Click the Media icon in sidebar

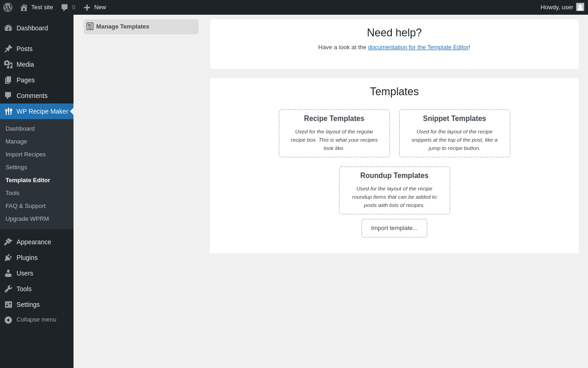[x=8, y=64]
